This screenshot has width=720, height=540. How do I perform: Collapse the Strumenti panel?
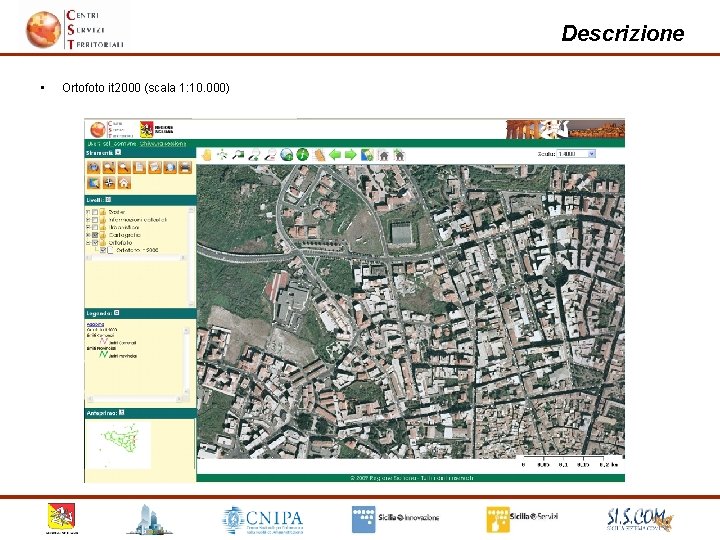[x=118, y=152]
